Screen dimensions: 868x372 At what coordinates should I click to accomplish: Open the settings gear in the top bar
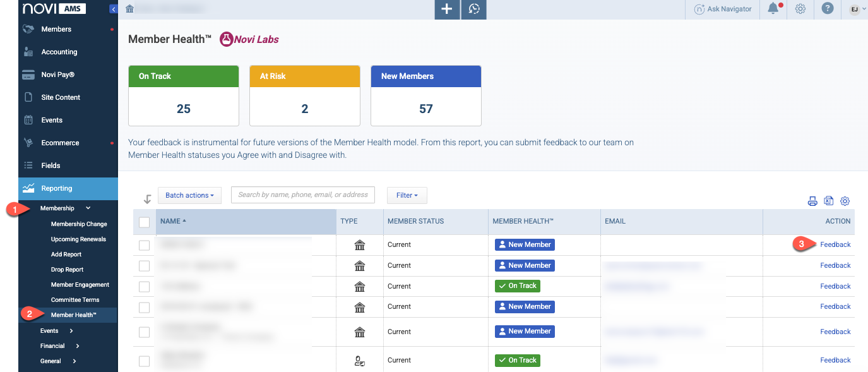(800, 9)
